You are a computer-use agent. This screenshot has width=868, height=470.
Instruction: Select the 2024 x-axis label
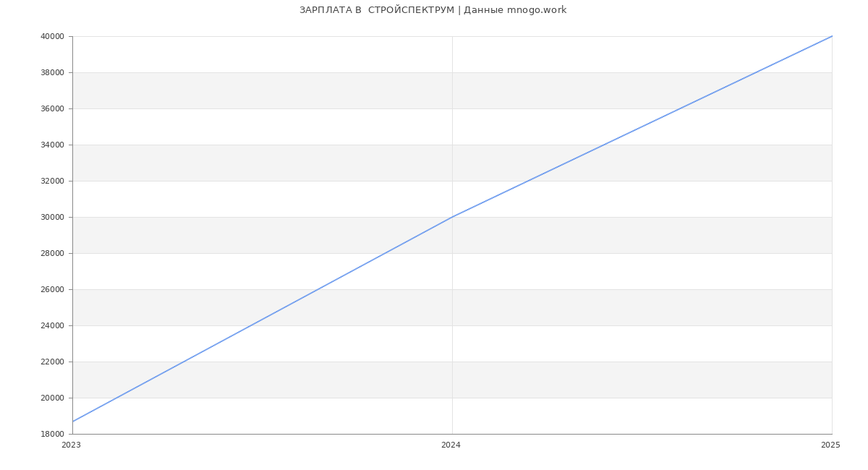pyautogui.click(x=451, y=445)
